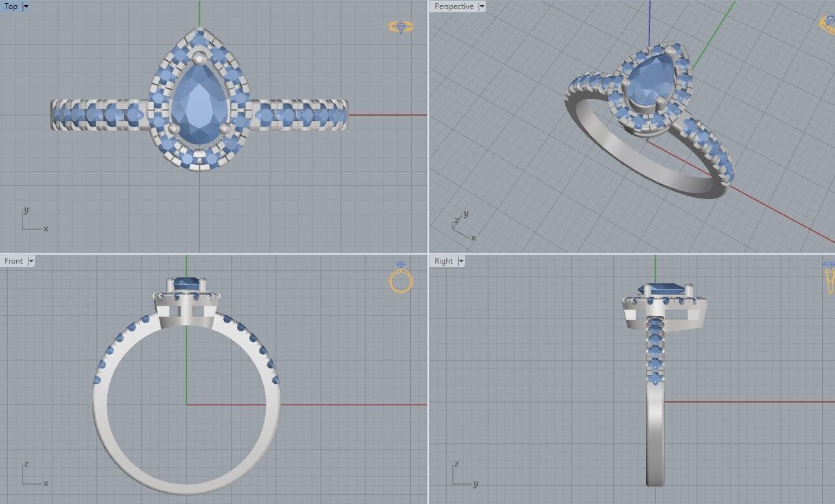Click the XY axis indicator in Top viewport

click(x=34, y=220)
